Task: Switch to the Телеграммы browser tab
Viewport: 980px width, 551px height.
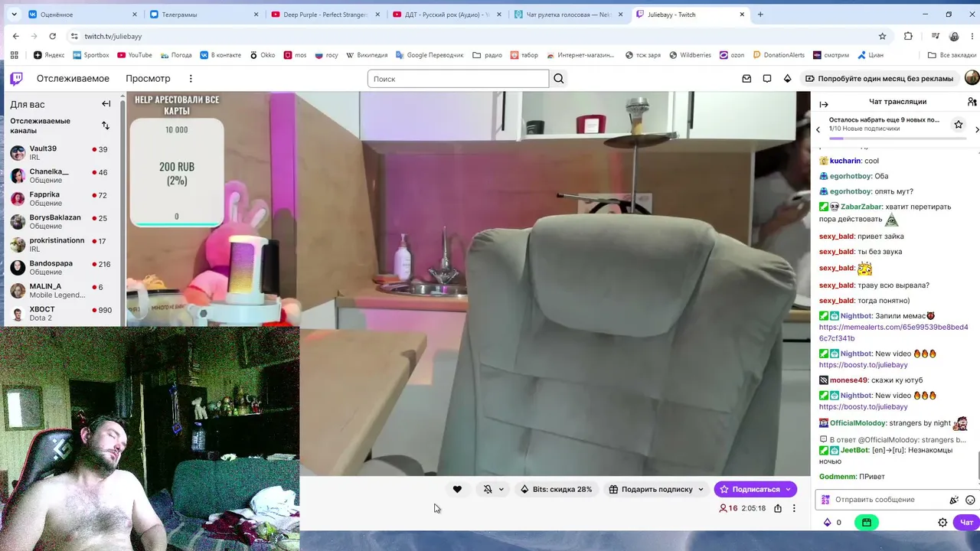Action: (205, 15)
